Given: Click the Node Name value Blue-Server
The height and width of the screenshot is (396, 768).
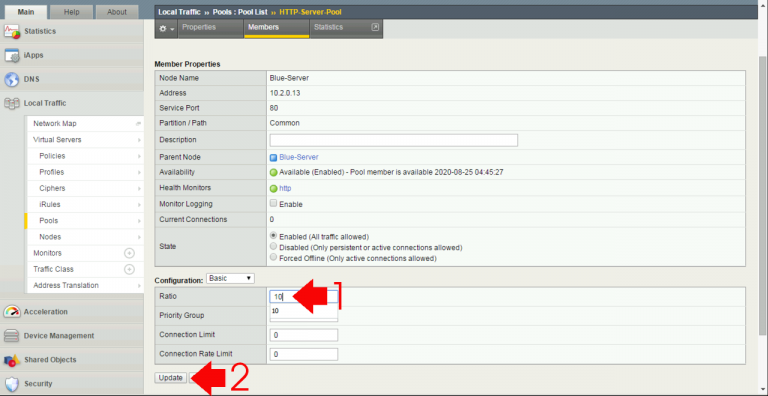Looking at the screenshot, I should coord(289,78).
